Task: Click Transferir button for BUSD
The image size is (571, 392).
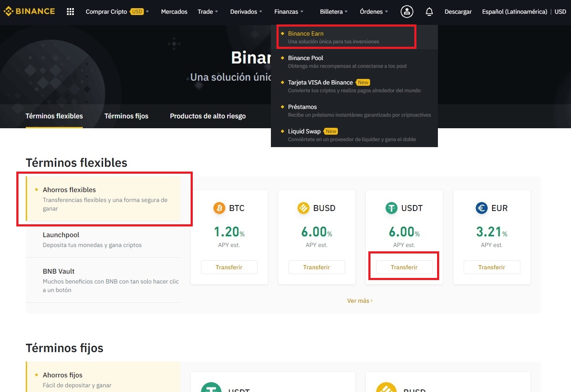Action: click(x=317, y=267)
